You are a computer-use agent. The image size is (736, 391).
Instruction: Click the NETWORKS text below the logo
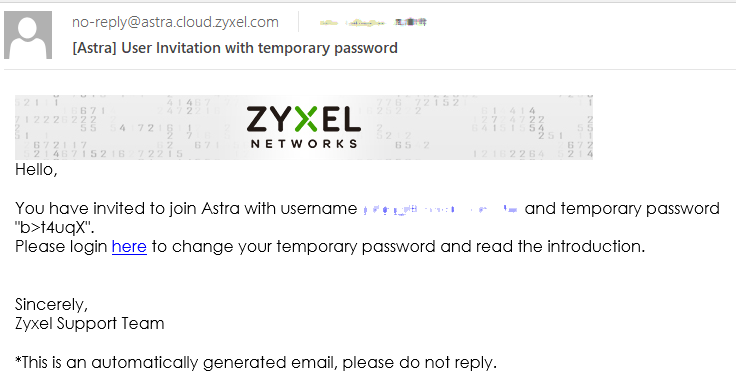[304, 144]
